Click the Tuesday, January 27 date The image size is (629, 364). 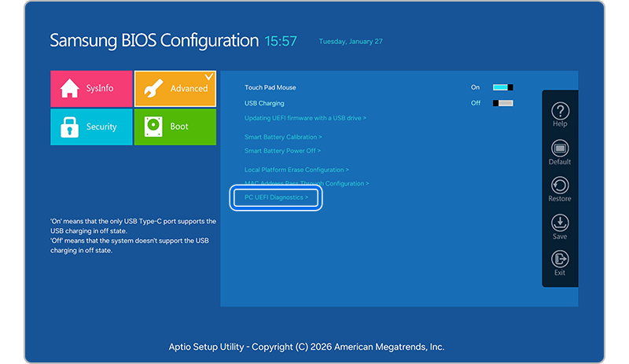point(351,42)
